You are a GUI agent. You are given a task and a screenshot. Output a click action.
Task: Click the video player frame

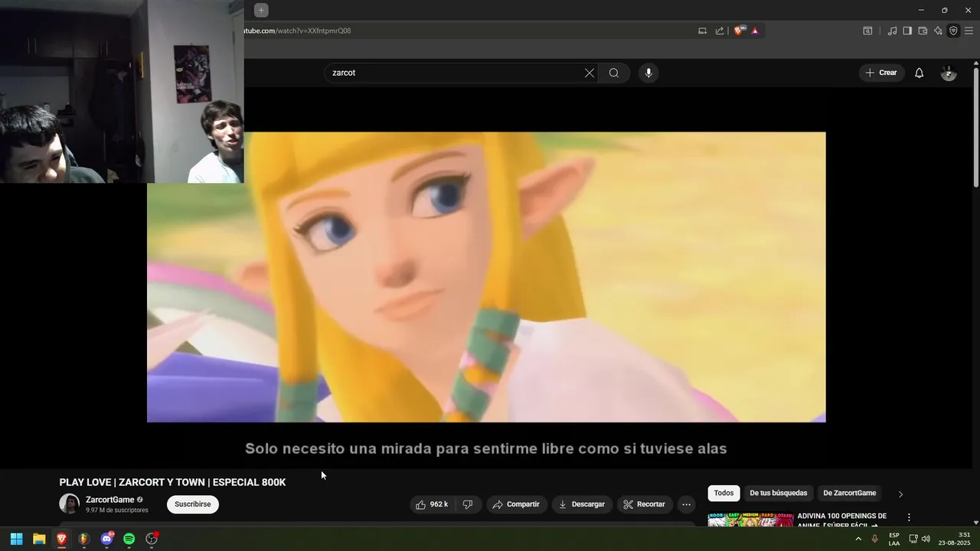tap(486, 277)
